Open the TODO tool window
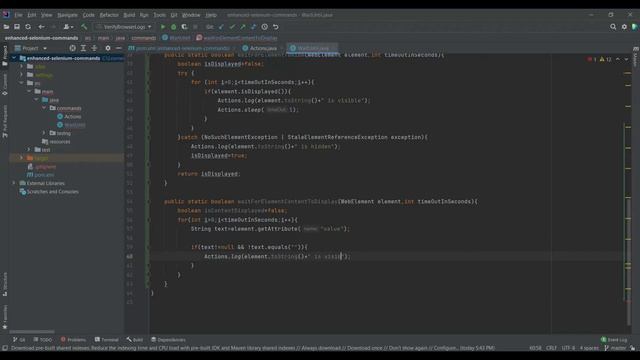Viewport: 640px width, 360px height. click(x=43, y=340)
